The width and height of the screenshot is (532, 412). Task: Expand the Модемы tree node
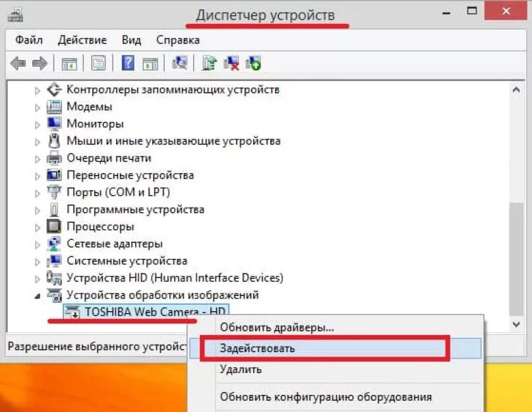tap(38, 107)
